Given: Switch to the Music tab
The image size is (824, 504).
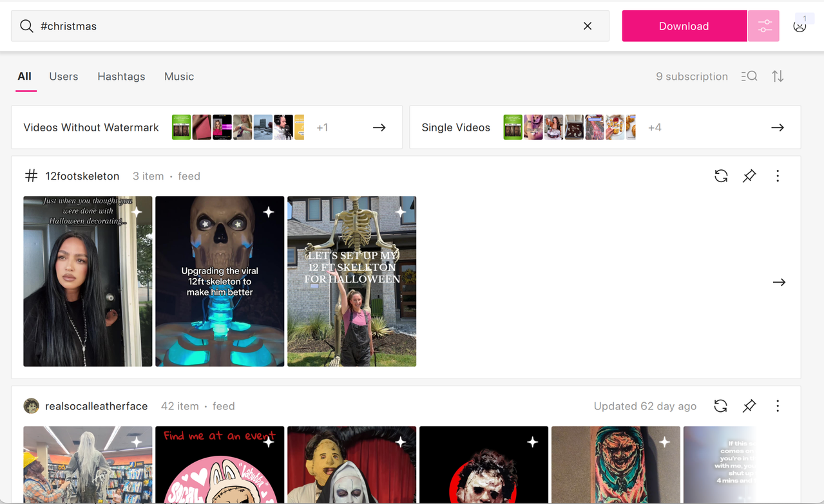Looking at the screenshot, I should pyautogui.click(x=179, y=77).
